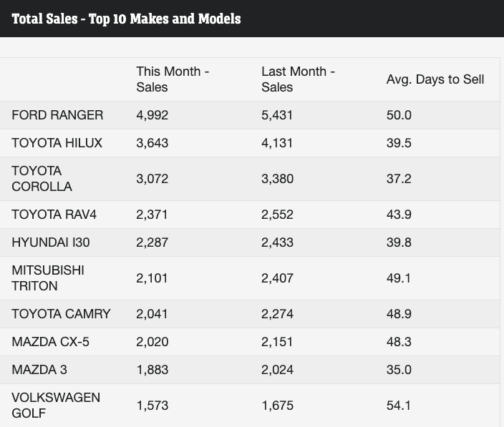Select the HYUNDAI I30 row label
This screenshot has width=504, height=427.
point(51,242)
